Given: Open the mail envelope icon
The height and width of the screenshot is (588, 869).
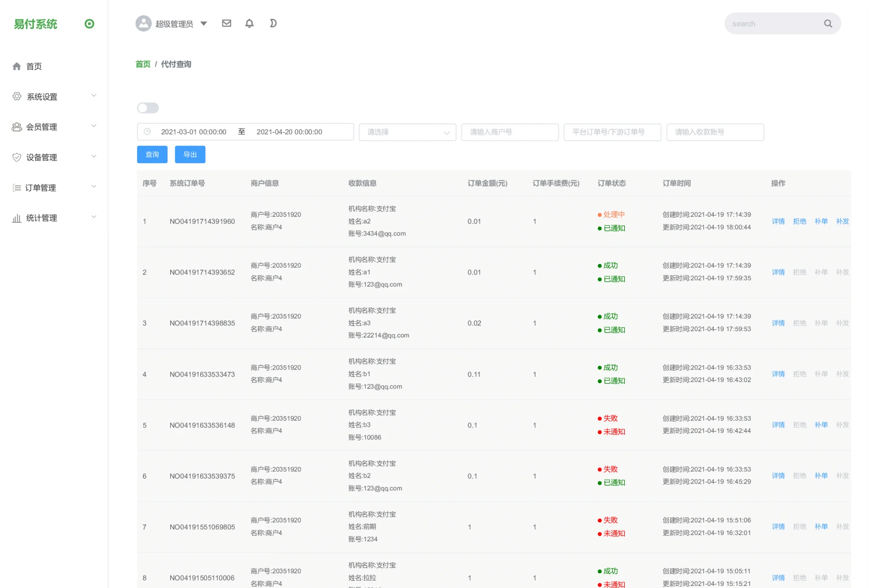Looking at the screenshot, I should pyautogui.click(x=227, y=23).
